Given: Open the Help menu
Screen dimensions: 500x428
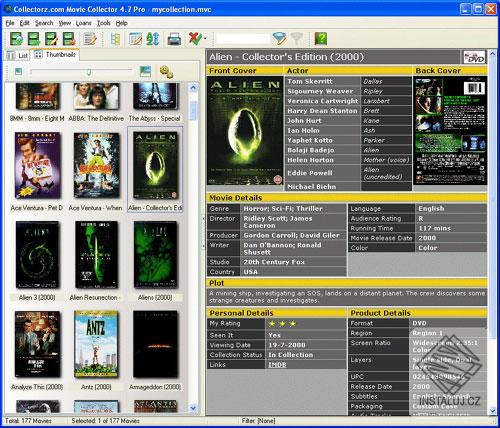Looking at the screenshot, I should [122, 23].
